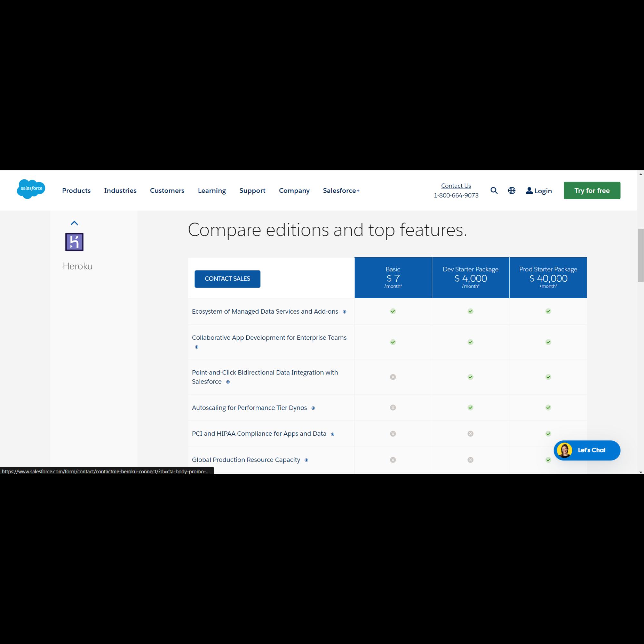Click the page vertical scrollbar thumb
This screenshot has width=644, height=644.
(641, 255)
